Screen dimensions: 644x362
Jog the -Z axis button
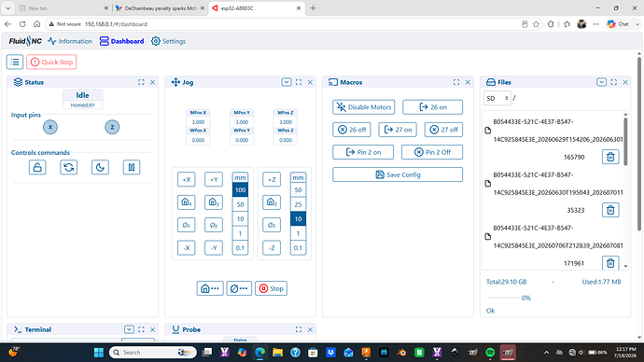272,248
